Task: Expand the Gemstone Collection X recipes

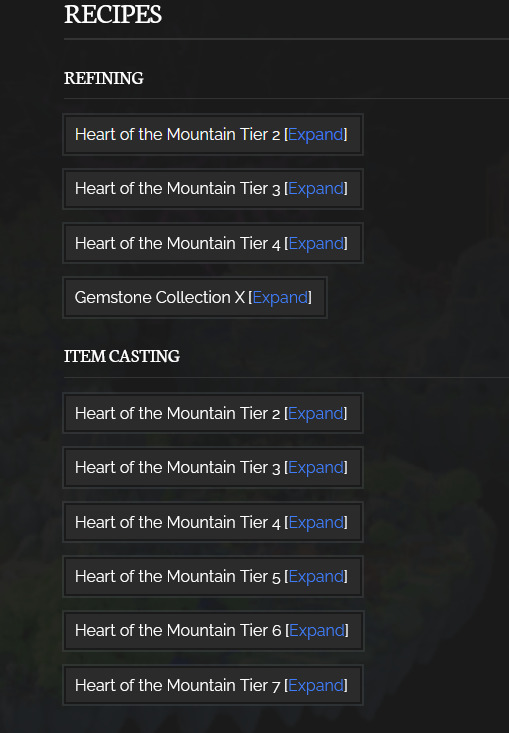Action: (x=280, y=298)
